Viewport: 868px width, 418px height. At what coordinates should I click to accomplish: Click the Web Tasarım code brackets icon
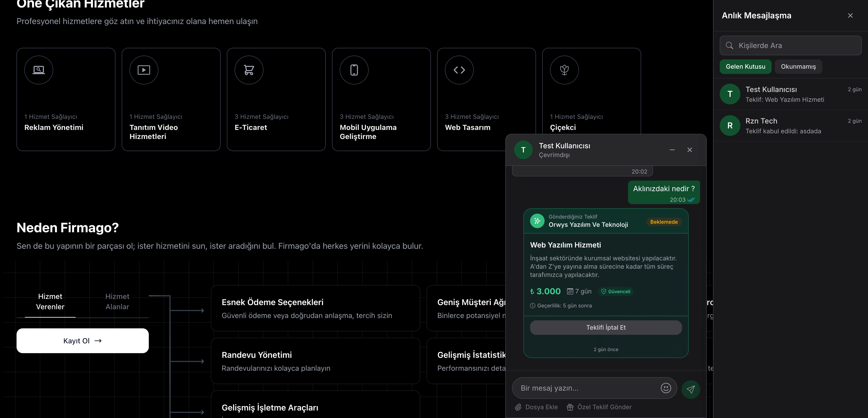point(459,70)
